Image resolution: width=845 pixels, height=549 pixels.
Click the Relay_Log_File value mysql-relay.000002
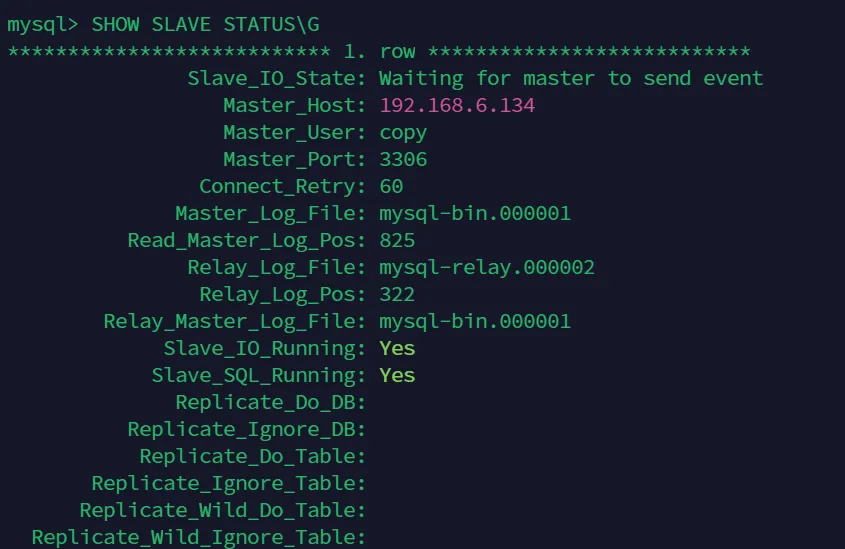click(x=487, y=267)
